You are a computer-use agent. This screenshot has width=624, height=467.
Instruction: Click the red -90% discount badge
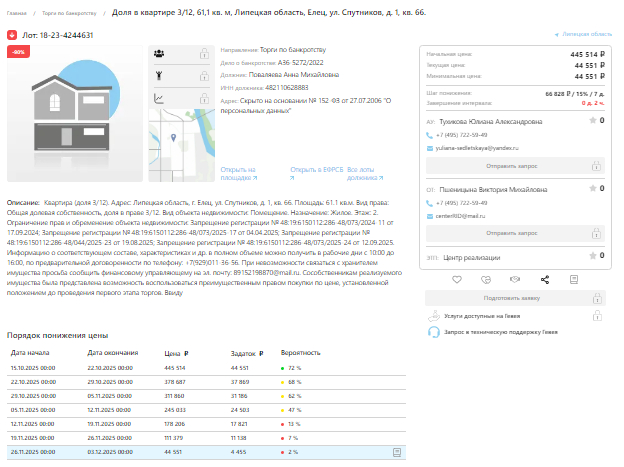click(x=18, y=53)
